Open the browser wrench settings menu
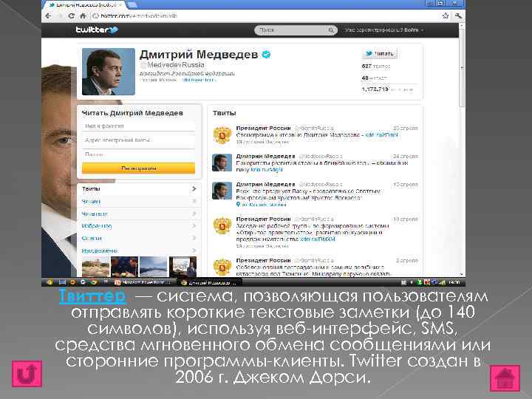 click(x=458, y=16)
